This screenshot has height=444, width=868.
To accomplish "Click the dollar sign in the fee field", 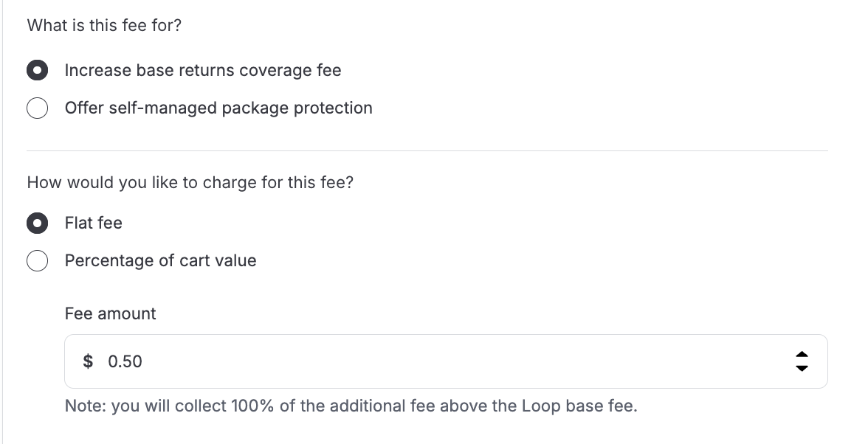I will pos(89,361).
